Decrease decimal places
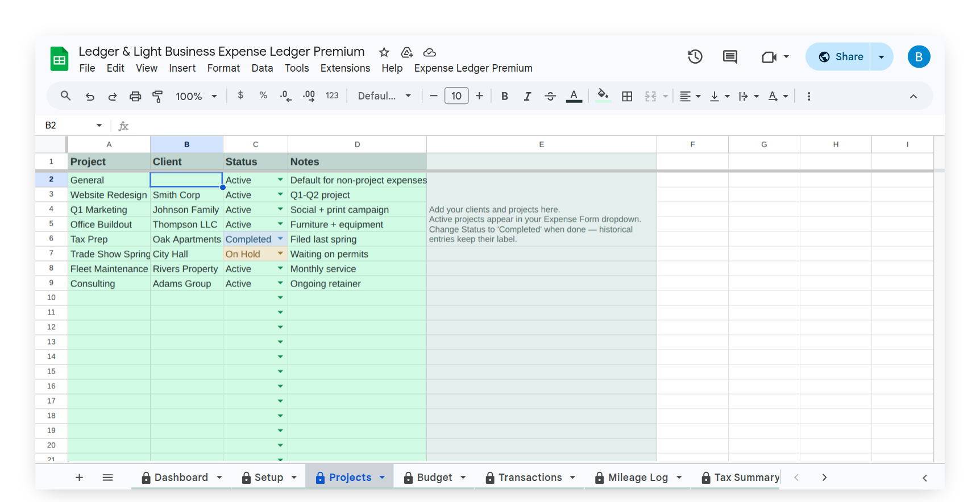 point(286,96)
